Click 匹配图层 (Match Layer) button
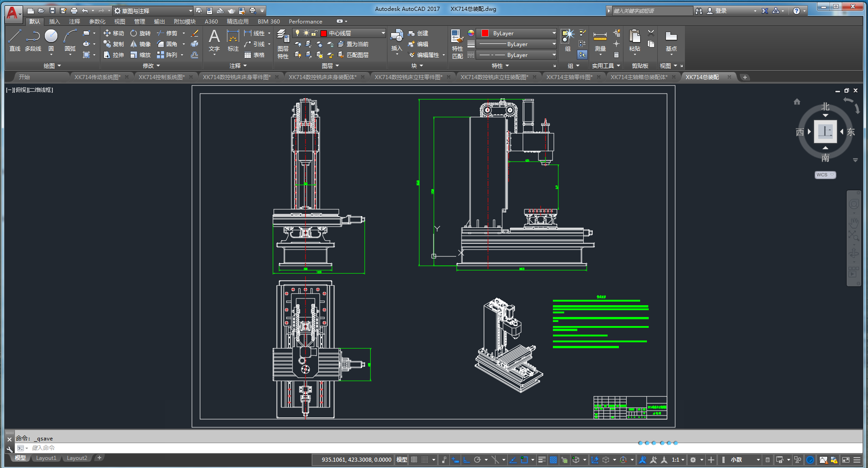868x468 pixels. (353, 55)
